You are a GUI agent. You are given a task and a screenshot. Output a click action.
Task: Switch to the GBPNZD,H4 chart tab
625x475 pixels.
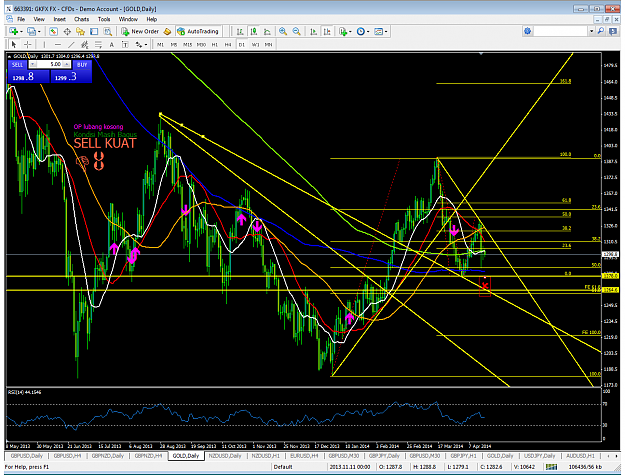(148, 456)
